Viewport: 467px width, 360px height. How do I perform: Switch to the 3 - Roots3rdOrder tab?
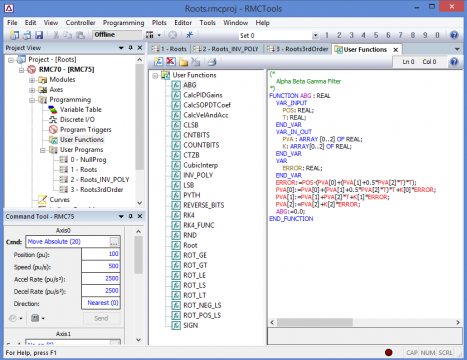point(298,49)
